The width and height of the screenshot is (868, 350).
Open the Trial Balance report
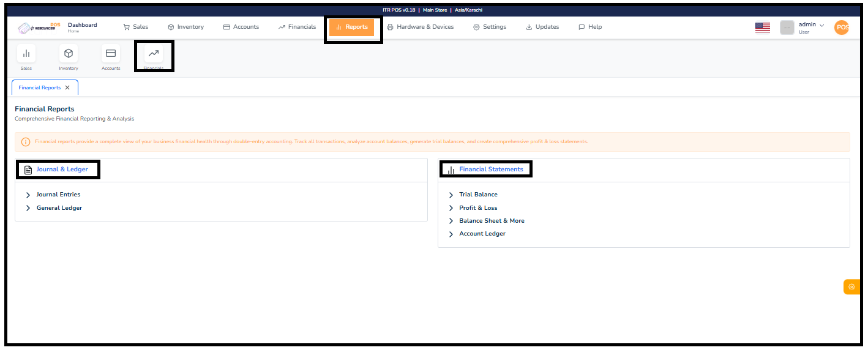(x=479, y=195)
